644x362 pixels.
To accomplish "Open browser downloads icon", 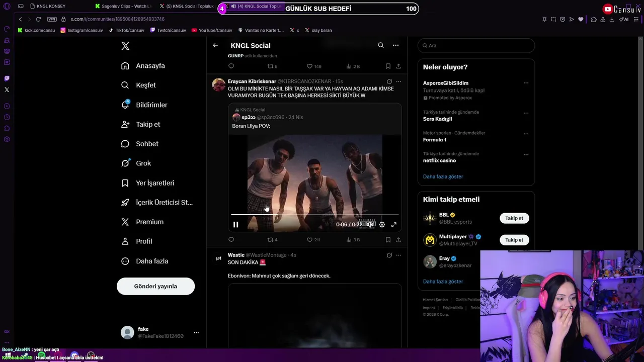I will 612,19.
